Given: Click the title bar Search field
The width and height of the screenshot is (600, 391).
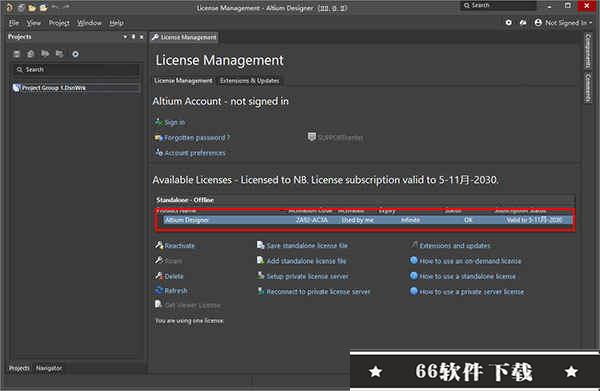Looking at the screenshot, I should (x=498, y=5).
